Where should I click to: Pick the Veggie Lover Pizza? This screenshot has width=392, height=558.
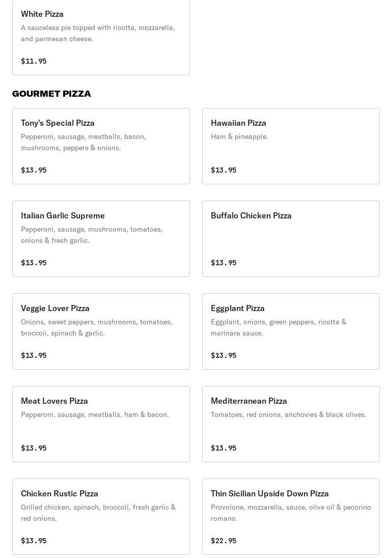point(101,331)
